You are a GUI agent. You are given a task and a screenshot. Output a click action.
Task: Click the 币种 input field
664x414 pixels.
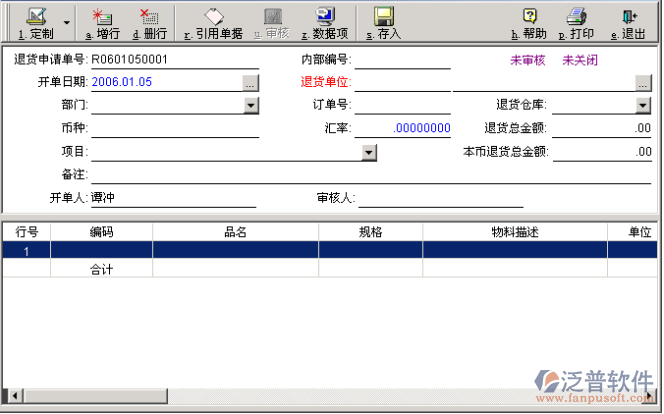(x=174, y=128)
